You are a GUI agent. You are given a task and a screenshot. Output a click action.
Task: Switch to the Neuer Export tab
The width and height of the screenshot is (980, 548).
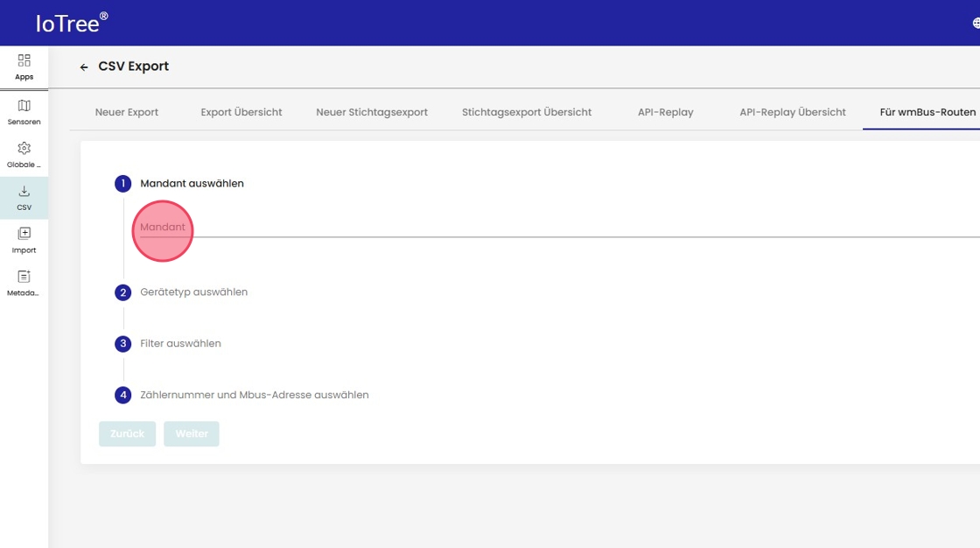[x=127, y=112]
